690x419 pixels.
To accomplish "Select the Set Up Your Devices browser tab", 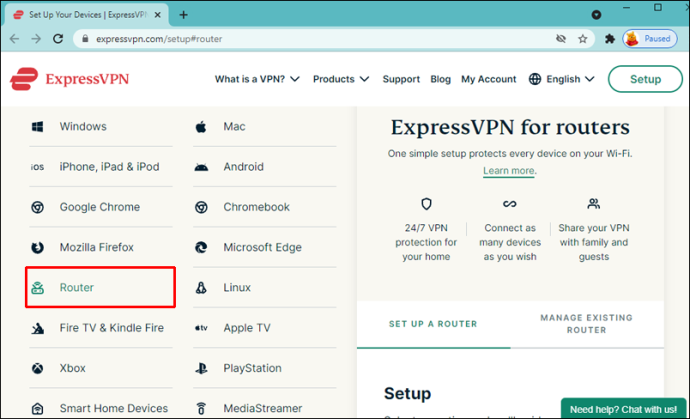I will [84, 15].
